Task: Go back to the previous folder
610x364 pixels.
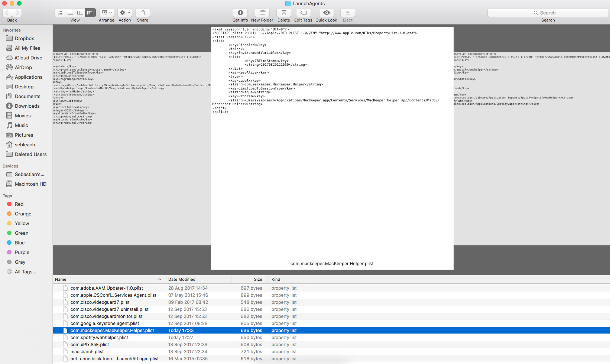Action: [x=7, y=13]
